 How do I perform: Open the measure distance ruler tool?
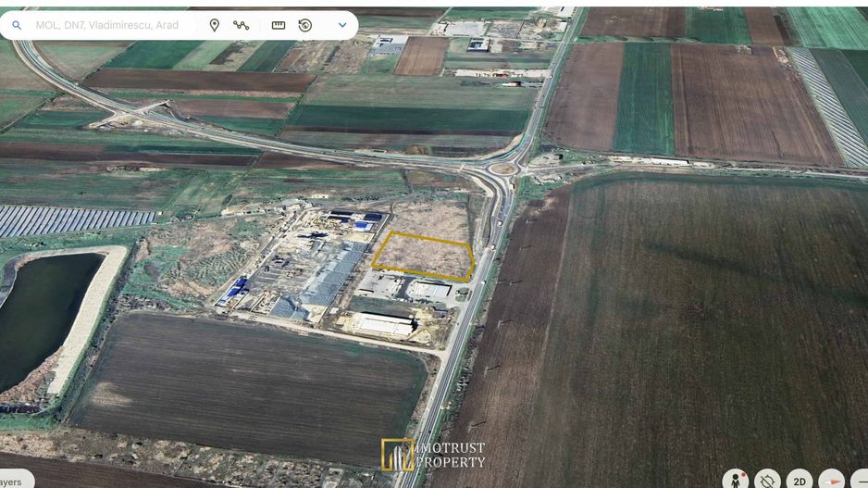coord(279,25)
